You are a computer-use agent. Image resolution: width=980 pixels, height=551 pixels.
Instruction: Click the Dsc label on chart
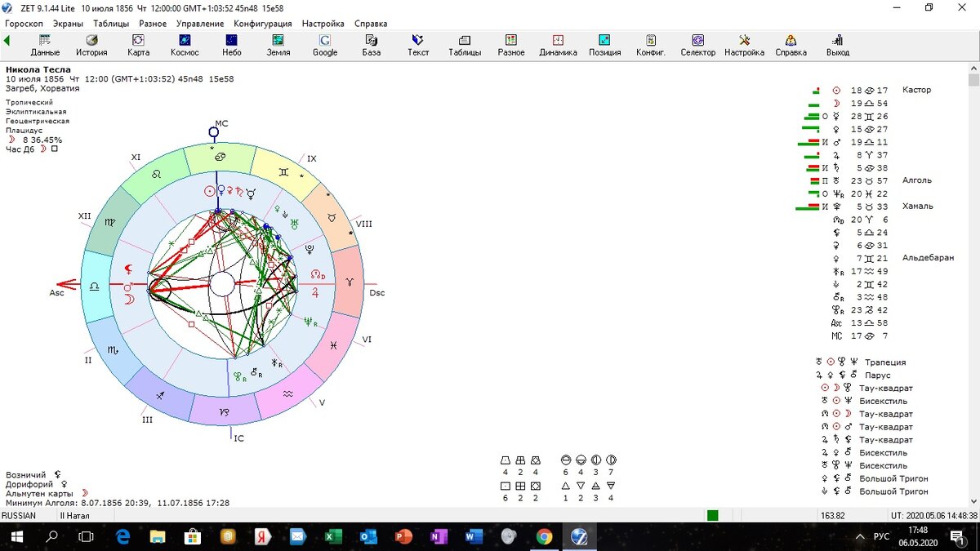(x=376, y=292)
